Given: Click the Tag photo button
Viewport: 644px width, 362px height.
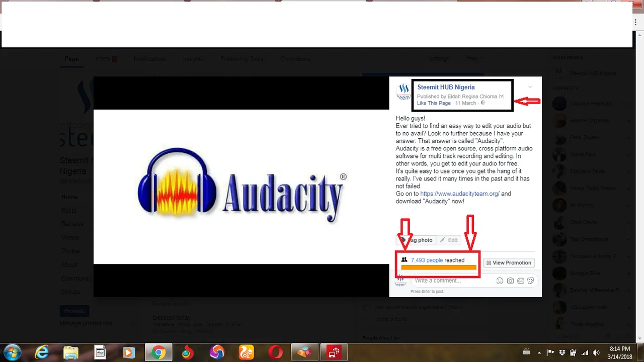Looking at the screenshot, I should pyautogui.click(x=416, y=240).
